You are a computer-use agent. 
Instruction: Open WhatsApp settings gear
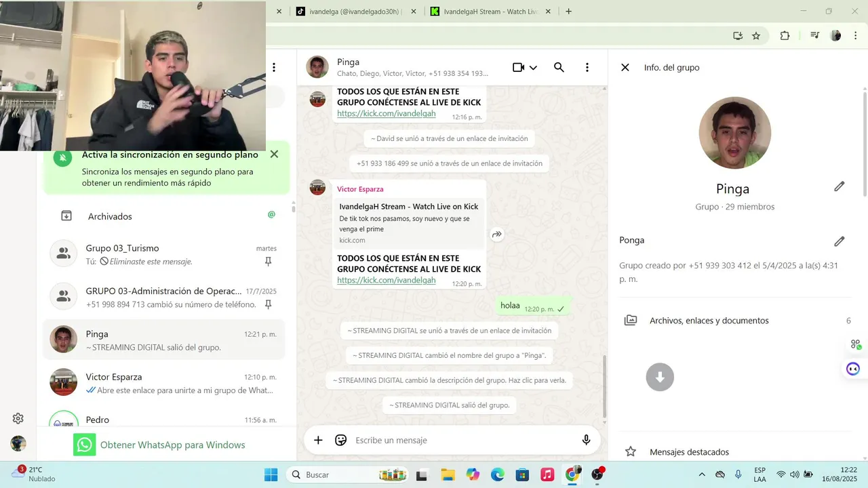click(x=18, y=418)
